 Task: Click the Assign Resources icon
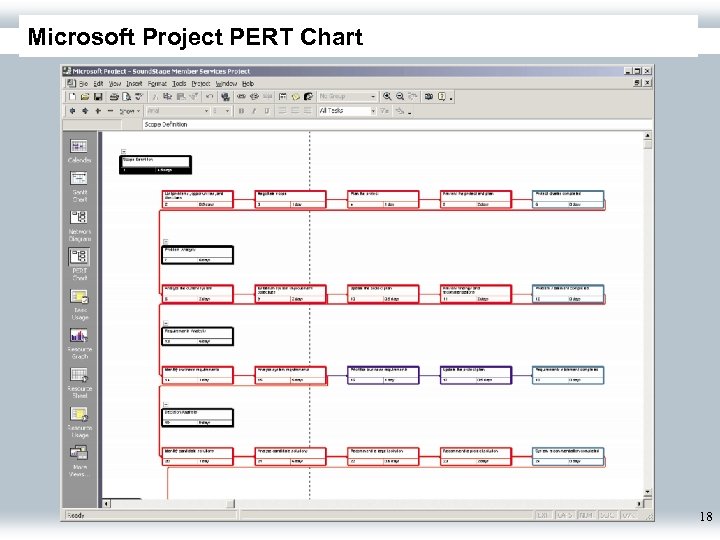[309, 96]
